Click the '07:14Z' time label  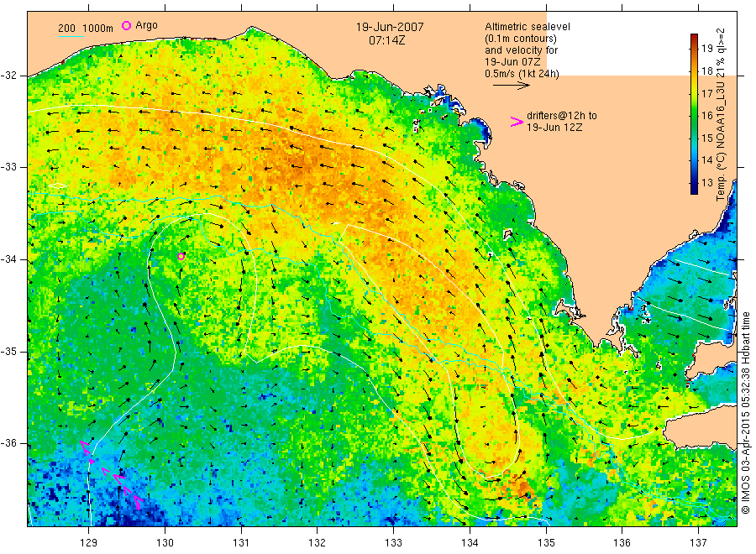[386, 40]
